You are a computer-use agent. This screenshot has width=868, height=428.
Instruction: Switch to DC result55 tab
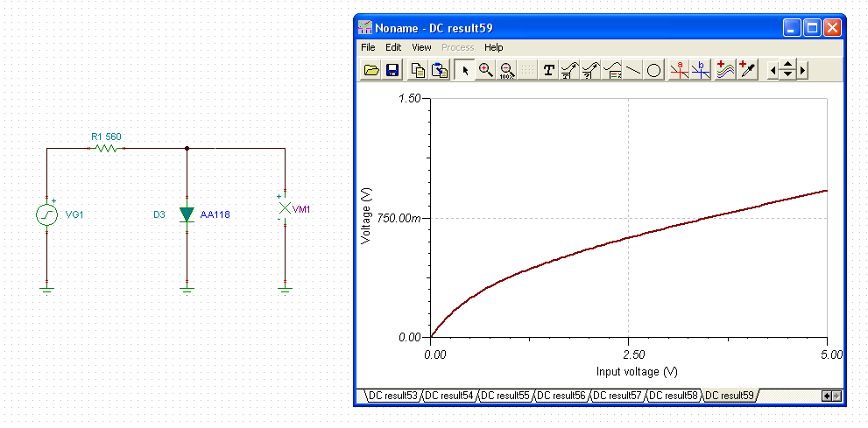coord(505,396)
